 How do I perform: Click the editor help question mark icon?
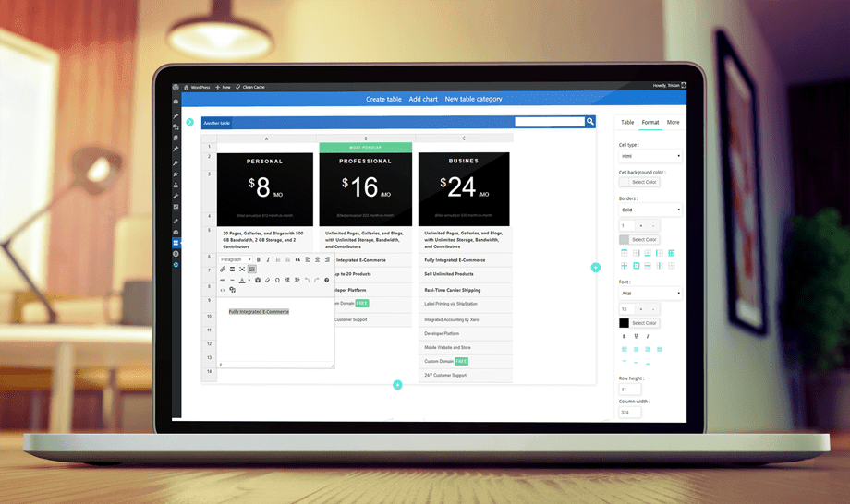[326, 281]
